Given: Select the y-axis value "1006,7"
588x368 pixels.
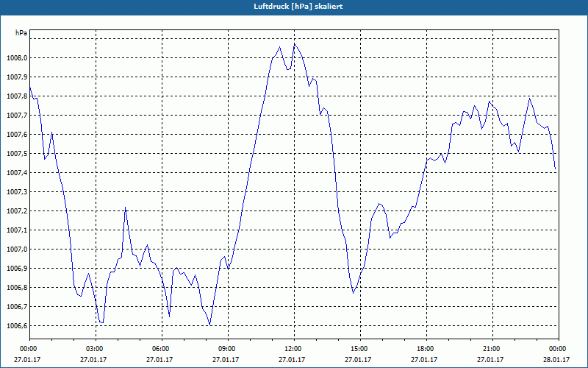Looking at the screenshot, I should [17, 307].
